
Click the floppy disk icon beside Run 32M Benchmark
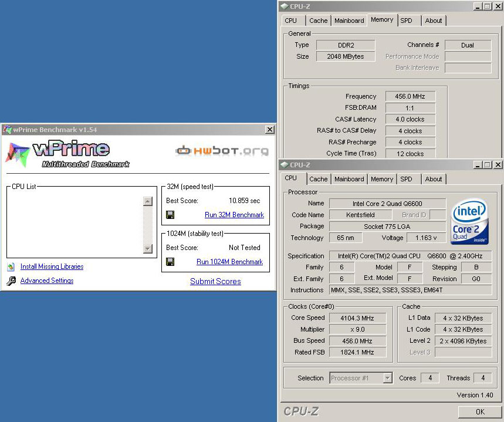[170, 215]
